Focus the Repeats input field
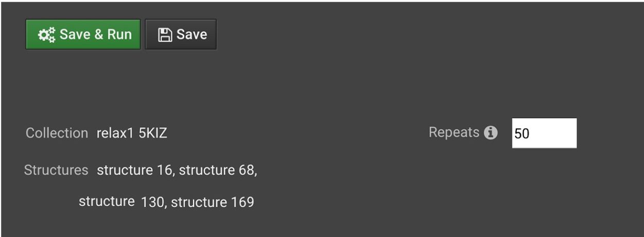Image resolution: width=644 pixels, height=237 pixels. (x=544, y=133)
